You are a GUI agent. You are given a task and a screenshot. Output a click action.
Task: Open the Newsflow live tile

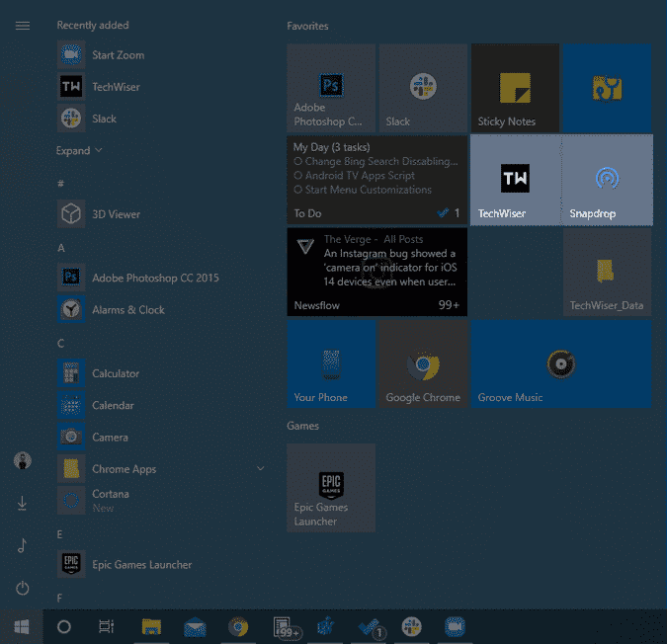pos(376,272)
